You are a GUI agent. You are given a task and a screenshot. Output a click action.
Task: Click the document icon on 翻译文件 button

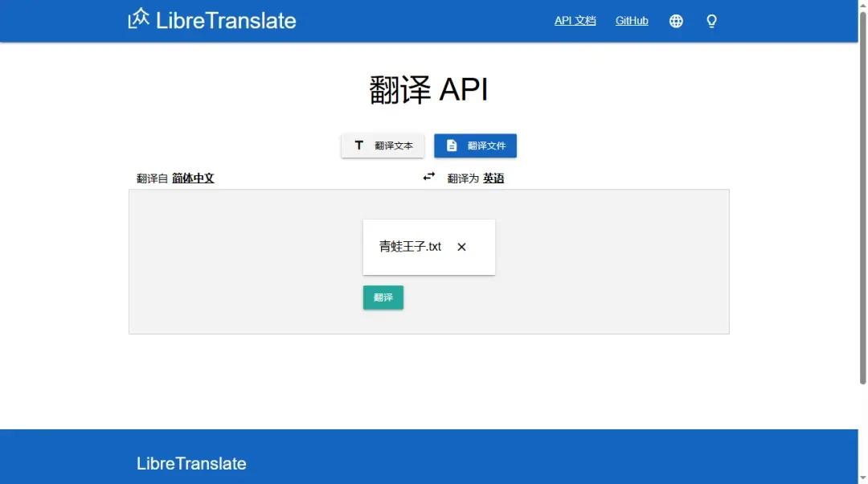pos(452,146)
